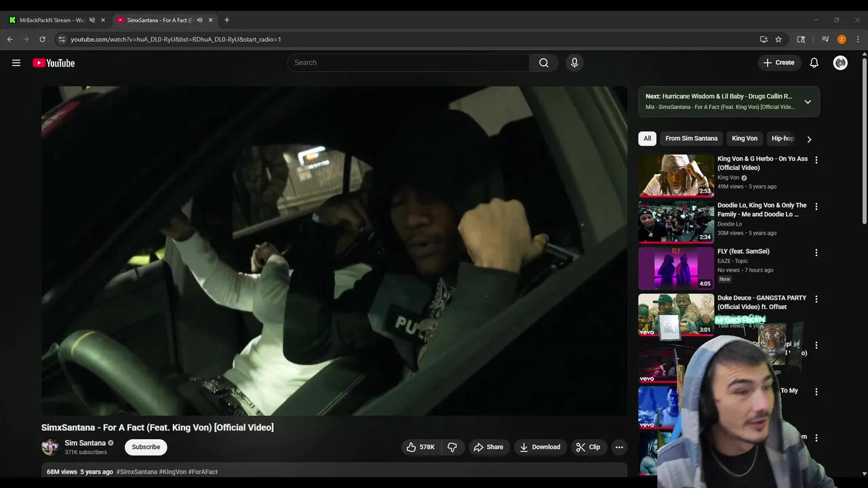Image resolution: width=868 pixels, height=488 pixels.
Task: Open Duke Deuce GANGSTA PARTY title
Action: (762, 302)
